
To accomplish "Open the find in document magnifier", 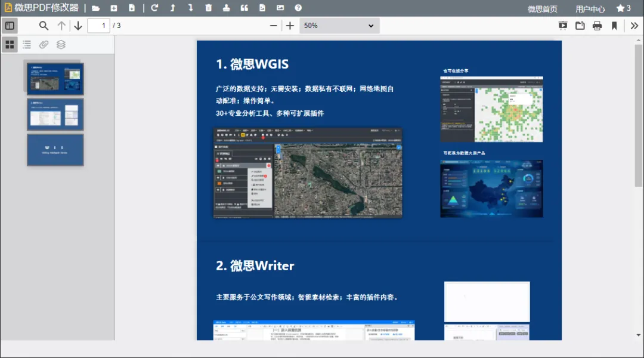I will click(44, 26).
